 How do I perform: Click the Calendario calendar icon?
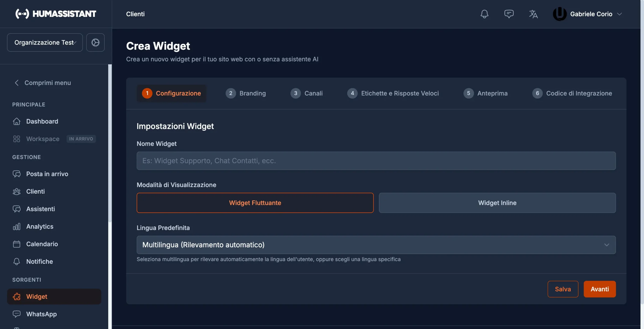point(17,244)
